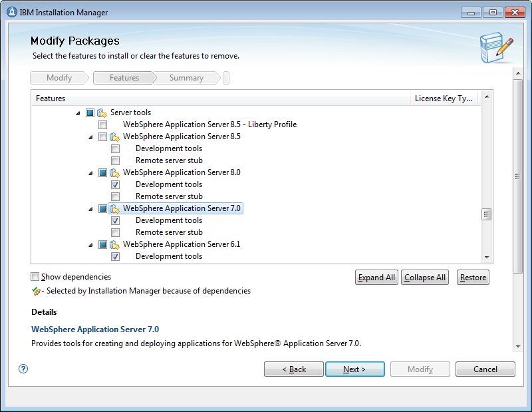Viewport: 532px width, 412px height.
Task: Enable the Show dependencies checkbox
Action: 34,276
